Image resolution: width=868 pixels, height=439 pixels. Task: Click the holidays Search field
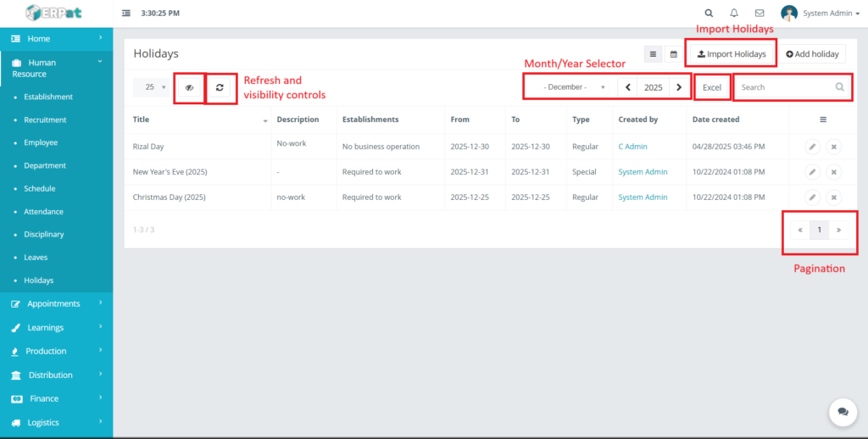tap(784, 87)
